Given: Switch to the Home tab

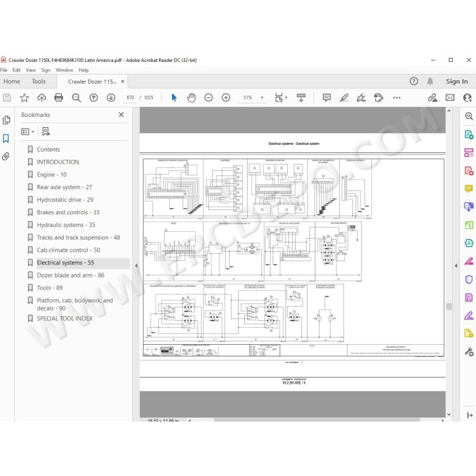Looking at the screenshot, I should click(x=12, y=82).
